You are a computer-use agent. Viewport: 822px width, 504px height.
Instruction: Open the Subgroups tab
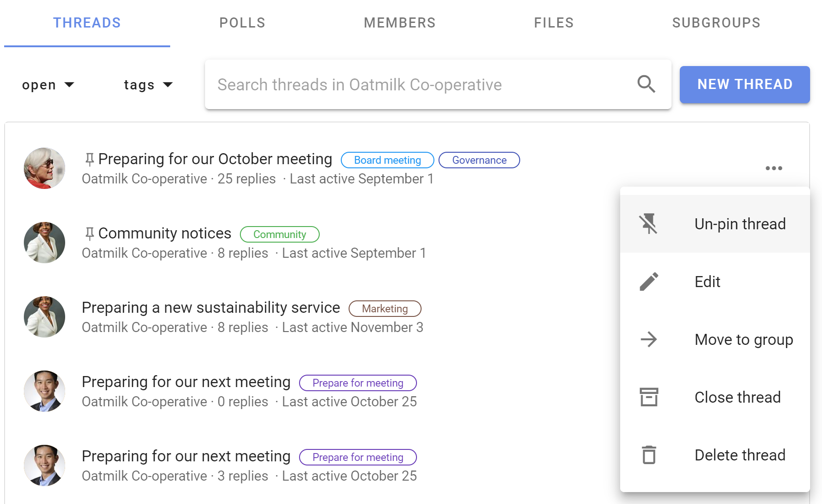click(716, 22)
